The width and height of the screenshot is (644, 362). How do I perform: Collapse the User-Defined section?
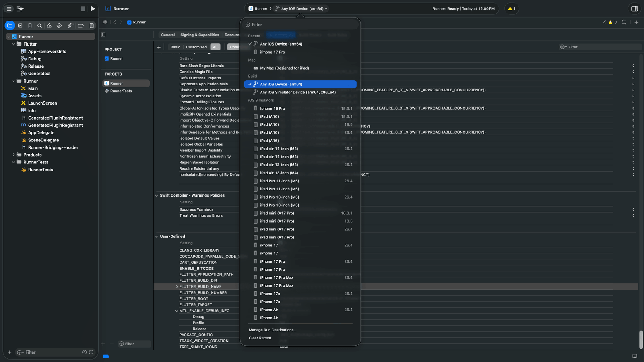[x=157, y=236]
